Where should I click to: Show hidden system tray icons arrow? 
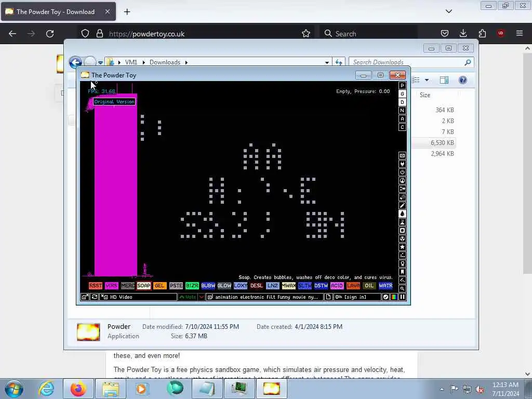[442, 389]
